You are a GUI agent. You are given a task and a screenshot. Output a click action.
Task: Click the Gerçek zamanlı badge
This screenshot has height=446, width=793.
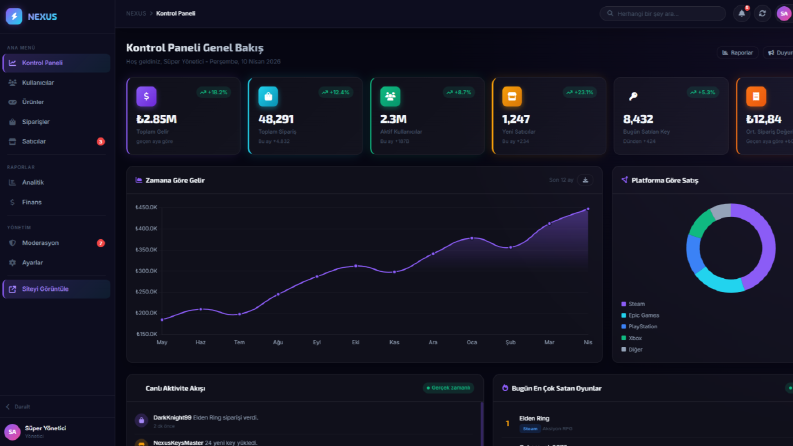click(x=448, y=388)
